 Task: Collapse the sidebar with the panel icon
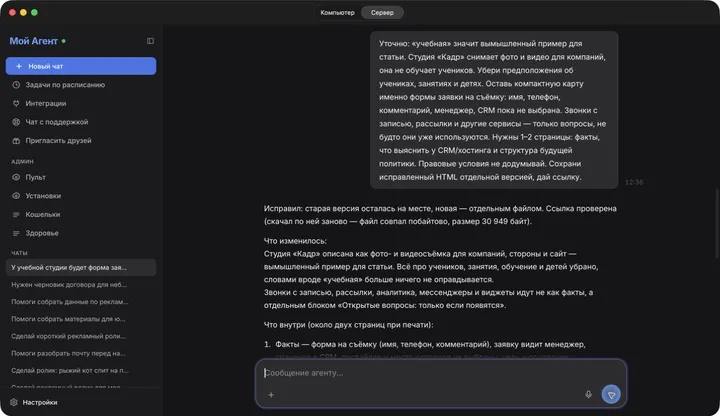[x=150, y=41]
